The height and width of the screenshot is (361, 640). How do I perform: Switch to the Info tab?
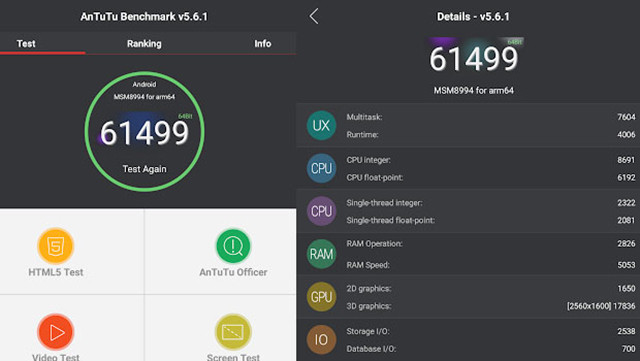pos(262,44)
